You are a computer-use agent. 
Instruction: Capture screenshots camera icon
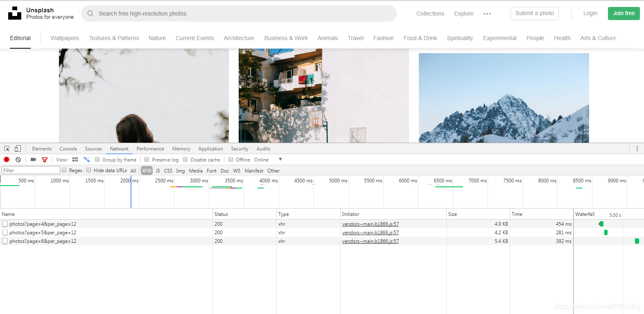34,159
